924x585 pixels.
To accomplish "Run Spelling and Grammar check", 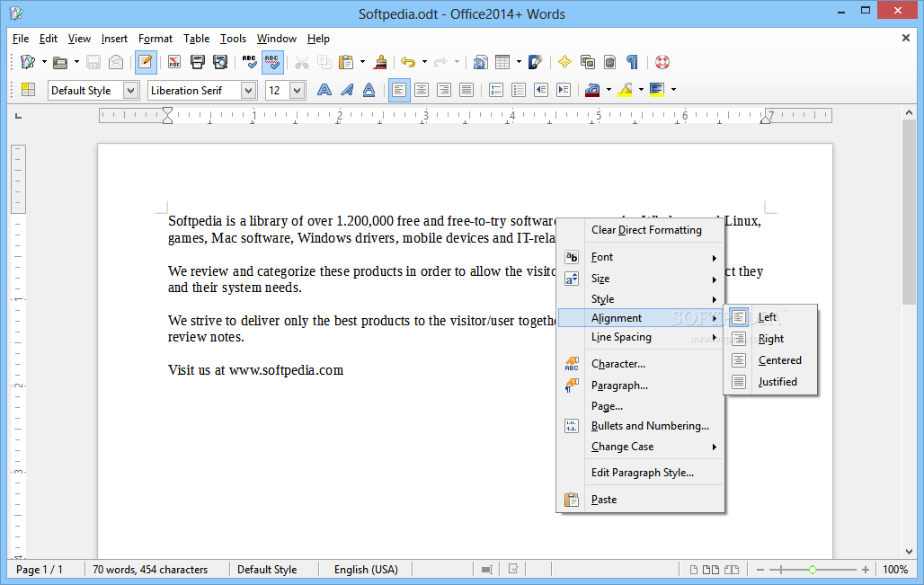I will [249, 62].
